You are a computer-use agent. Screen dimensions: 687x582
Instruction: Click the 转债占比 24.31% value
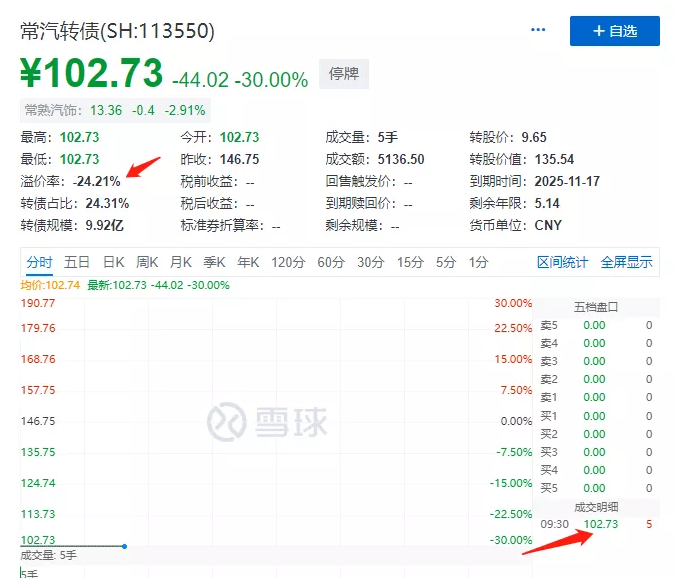pos(107,203)
